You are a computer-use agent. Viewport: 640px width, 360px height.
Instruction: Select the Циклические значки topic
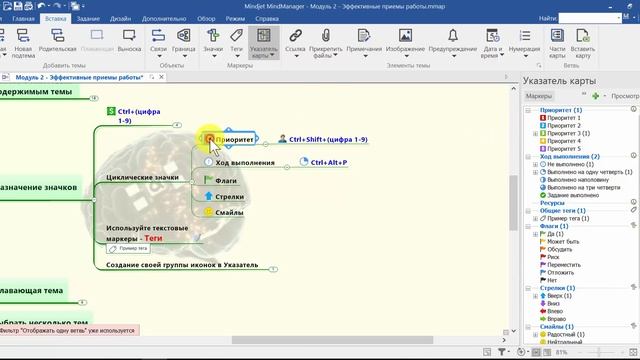(142, 178)
